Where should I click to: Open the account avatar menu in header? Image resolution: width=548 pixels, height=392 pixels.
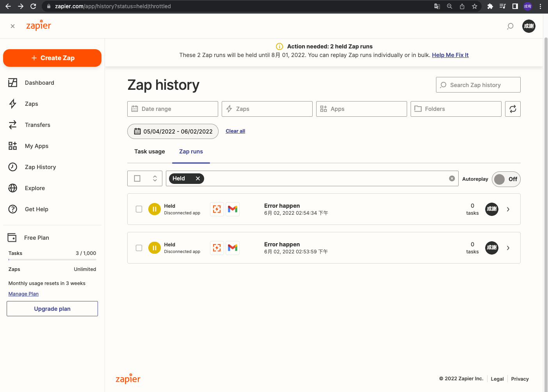(529, 26)
